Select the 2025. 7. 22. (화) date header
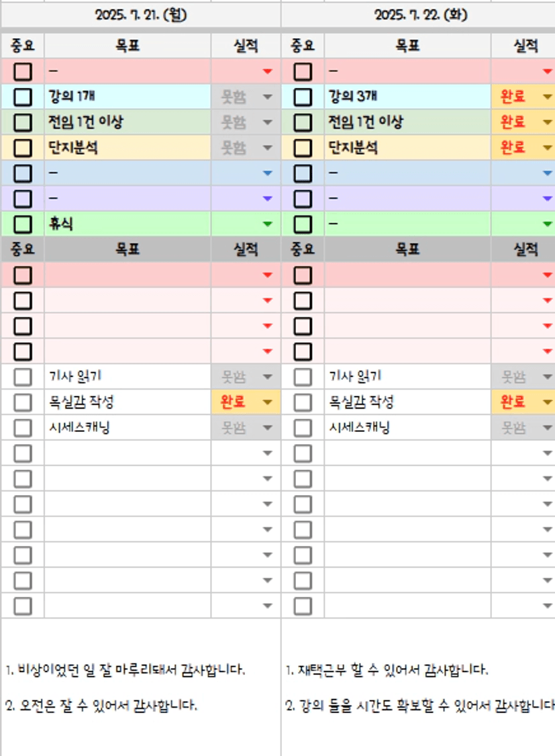 pyautogui.click(x=420, y=15)
